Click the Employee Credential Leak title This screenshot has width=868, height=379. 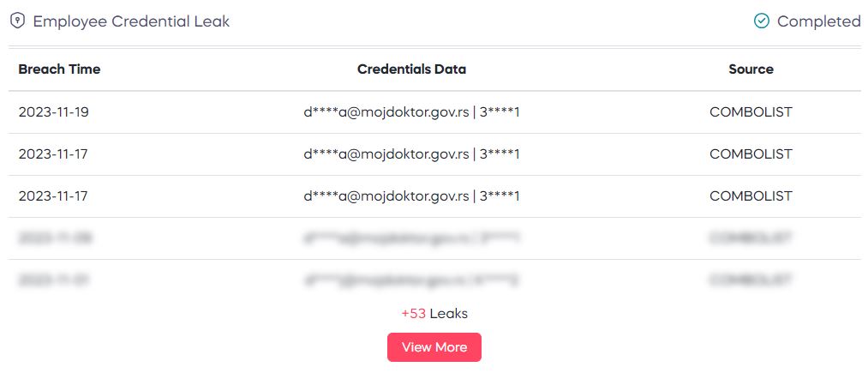[131, 21]
